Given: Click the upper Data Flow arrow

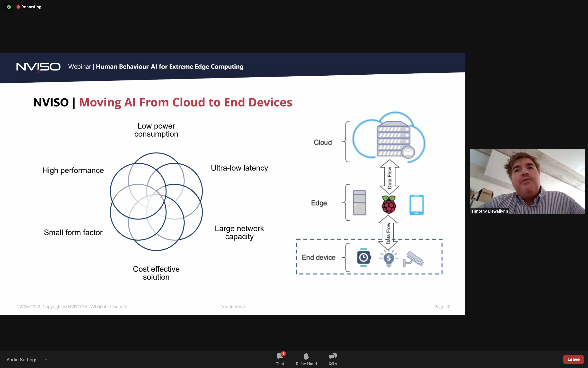Looking at the screenshot, I should [x=389, y=177].
